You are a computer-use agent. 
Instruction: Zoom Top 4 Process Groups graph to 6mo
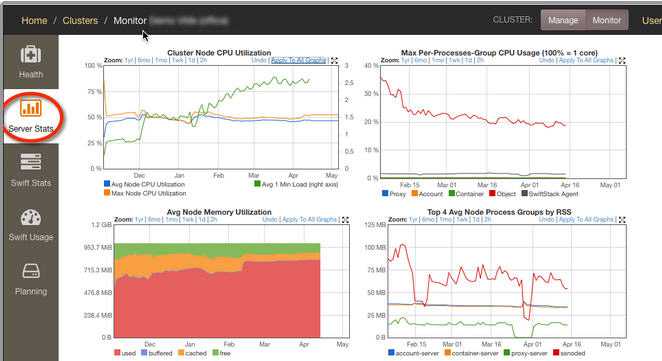click(429, 220)
